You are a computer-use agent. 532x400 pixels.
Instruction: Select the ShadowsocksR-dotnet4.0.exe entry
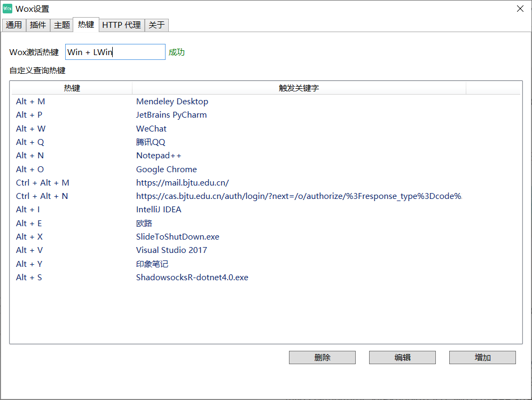pos(192,278)
